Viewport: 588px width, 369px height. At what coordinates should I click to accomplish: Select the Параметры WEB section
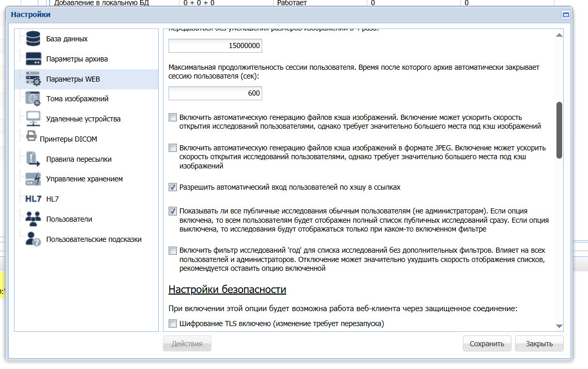tap(73, 79)
